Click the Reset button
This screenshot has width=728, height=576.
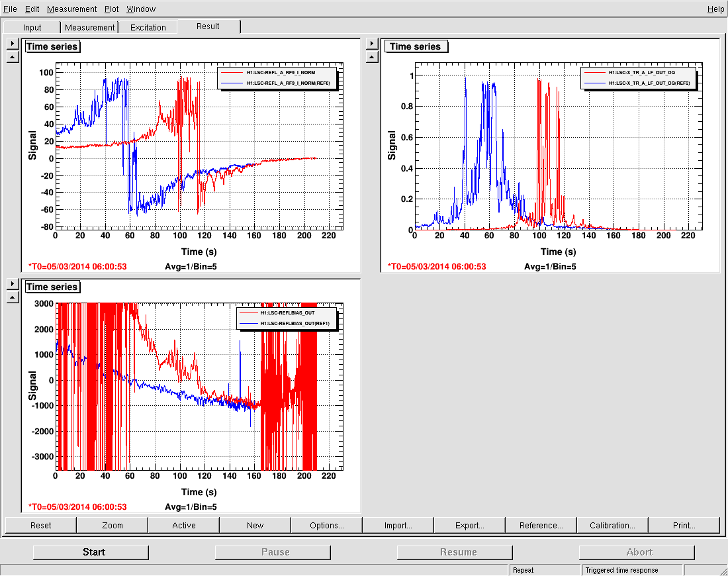click(41, 526)
